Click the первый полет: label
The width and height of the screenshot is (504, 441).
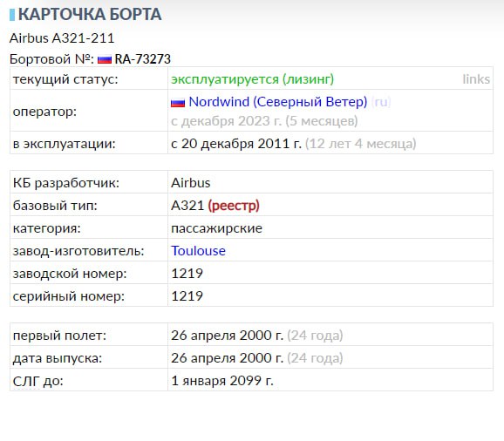tap(59, 336)
